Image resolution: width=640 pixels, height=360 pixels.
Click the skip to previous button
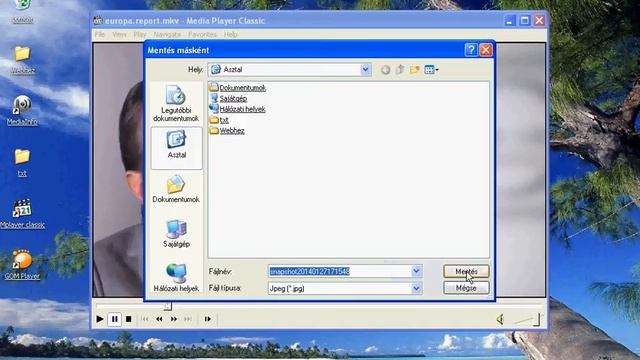point(144,319)
